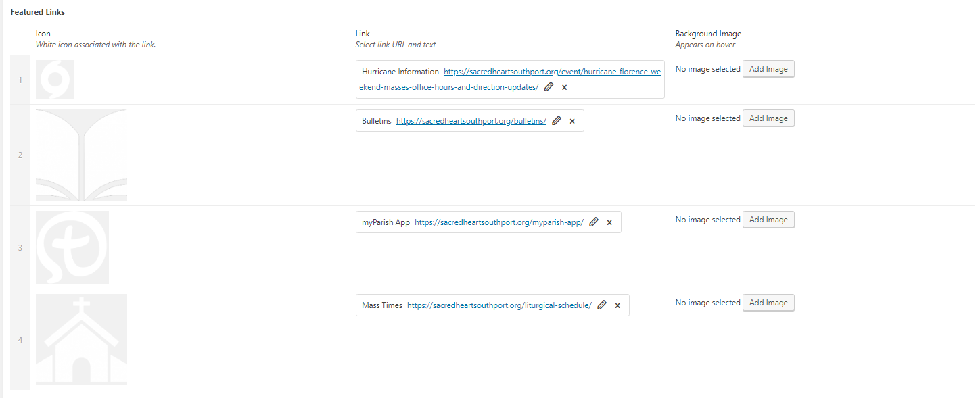This screenshot has width=980, height=398.
Task: Remove the Mass Times link
Action: [617, 305]
